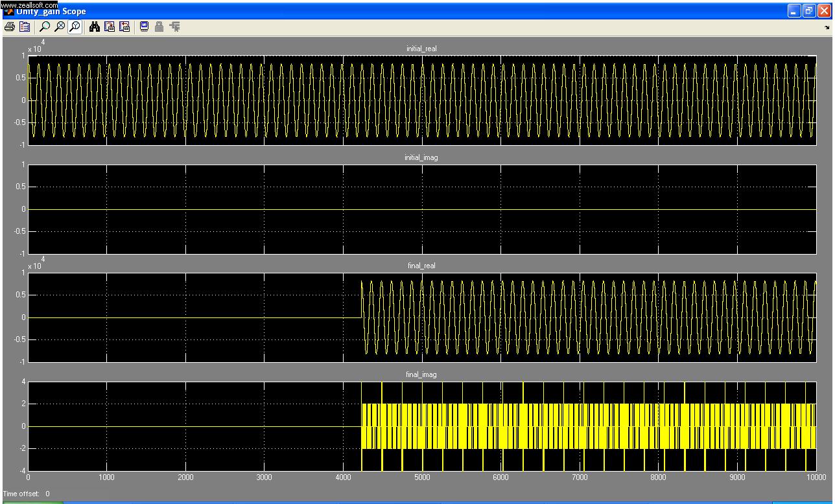Dock the scope using the toolbar arrow

(x=827, y=27)
